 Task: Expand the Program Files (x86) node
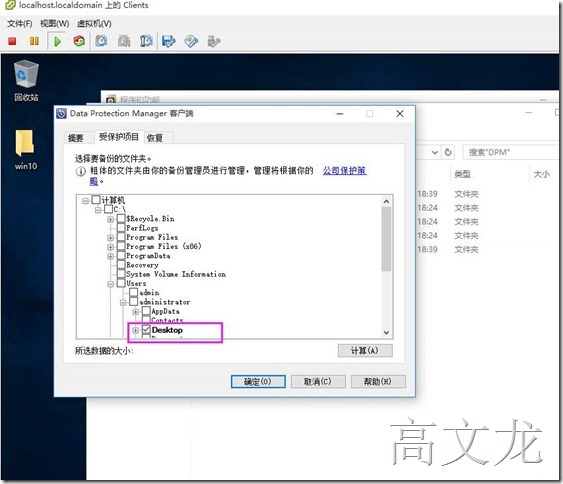coord(111,247)
